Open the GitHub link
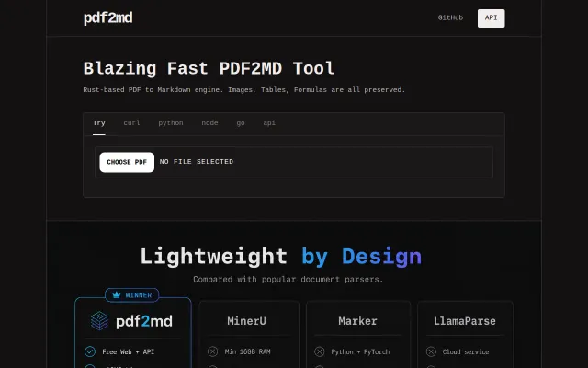The height and width of the screenshot is (368, 588). click(x=450, y=17)
